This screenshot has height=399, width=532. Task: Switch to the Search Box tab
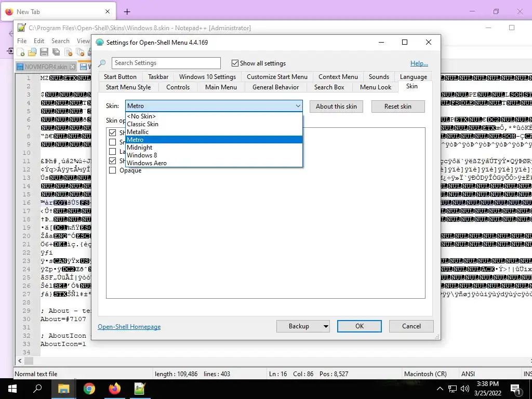[x=329, y=87]
